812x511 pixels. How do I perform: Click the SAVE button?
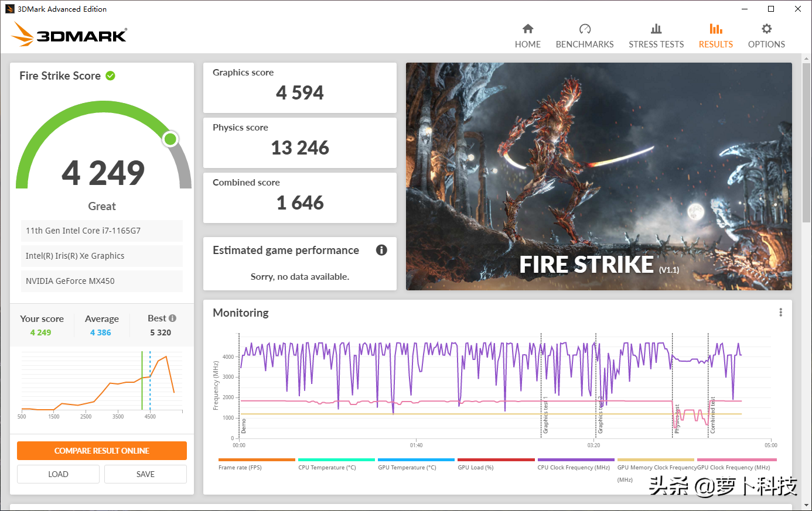click(145, 474)
